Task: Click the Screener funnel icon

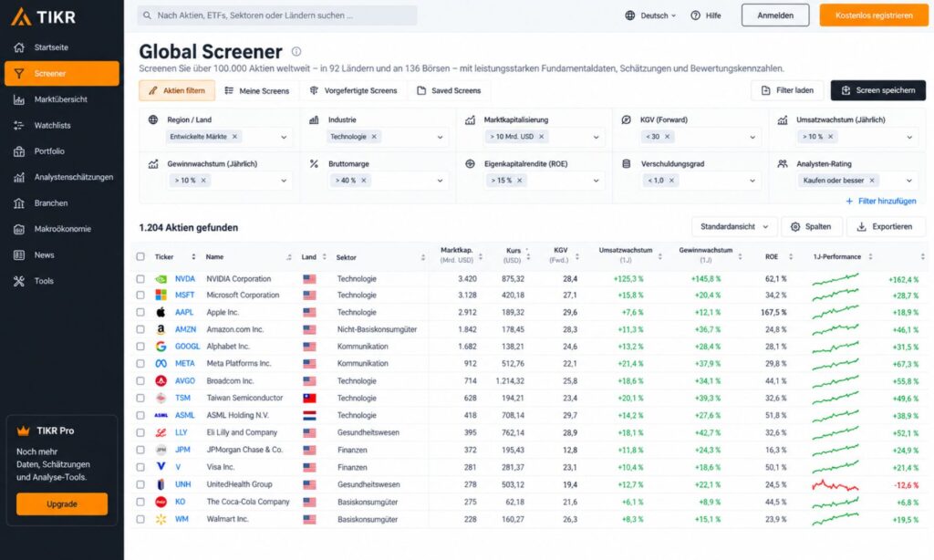Action: 19,73
